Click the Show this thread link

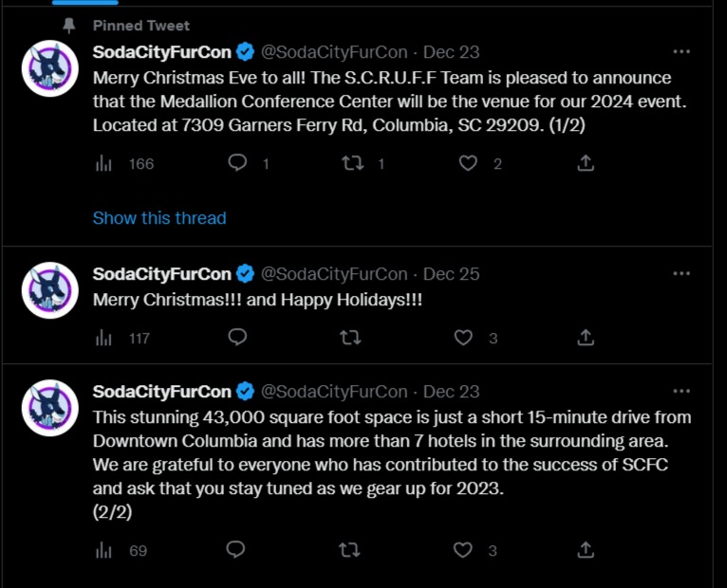point(159,218)
